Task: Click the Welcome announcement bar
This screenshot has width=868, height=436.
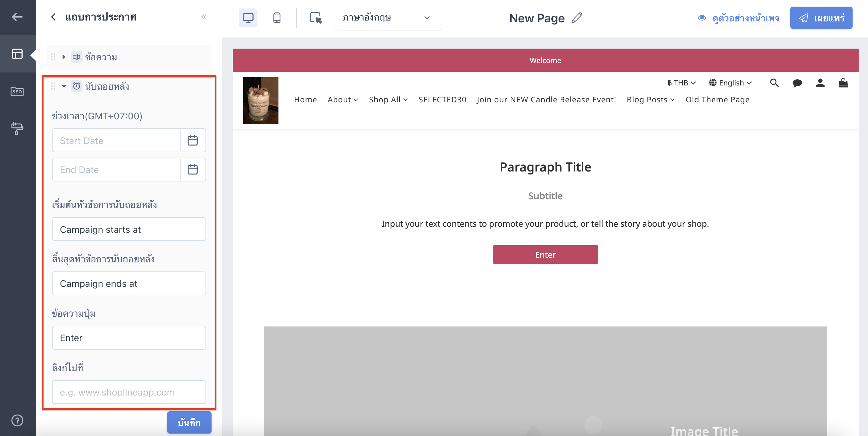Action: click(x=545, y=60)
